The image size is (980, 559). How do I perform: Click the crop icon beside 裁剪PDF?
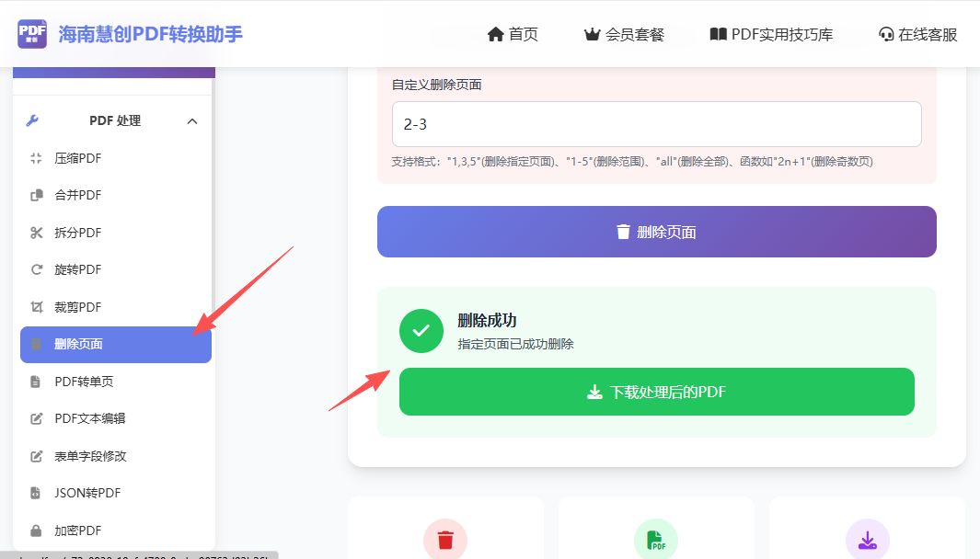pyautogui.click(x=36, y=307)
